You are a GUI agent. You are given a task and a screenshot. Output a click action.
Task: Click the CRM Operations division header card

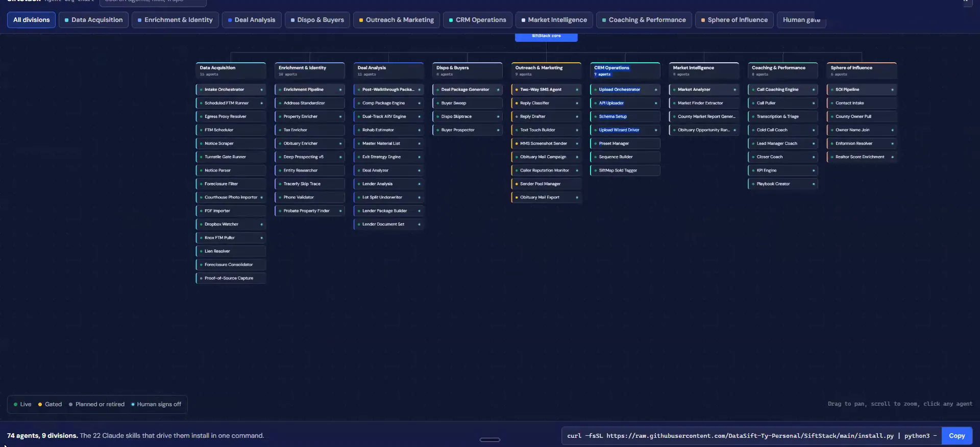point(625,70)
